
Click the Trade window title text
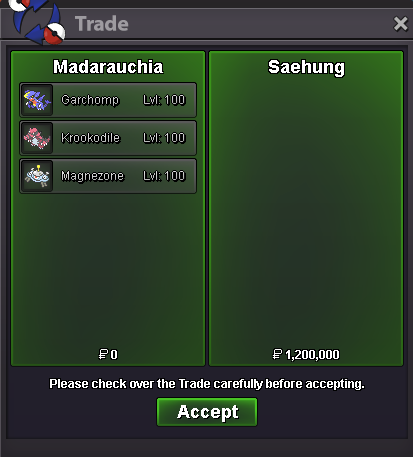coord(102,24)
